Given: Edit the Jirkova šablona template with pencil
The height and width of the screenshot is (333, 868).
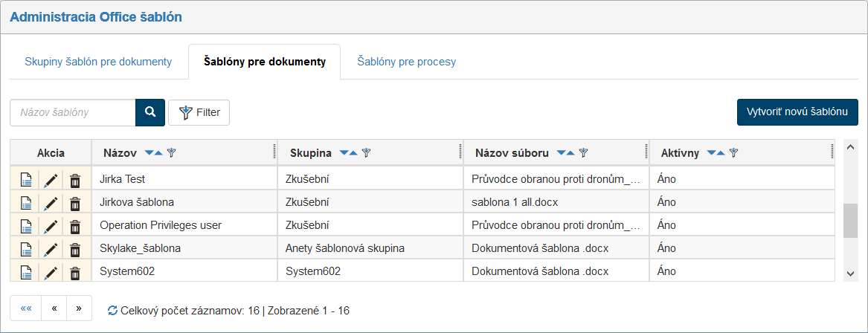Looking at the screenshot, I should pyautogui.click(x=51, y=203).
